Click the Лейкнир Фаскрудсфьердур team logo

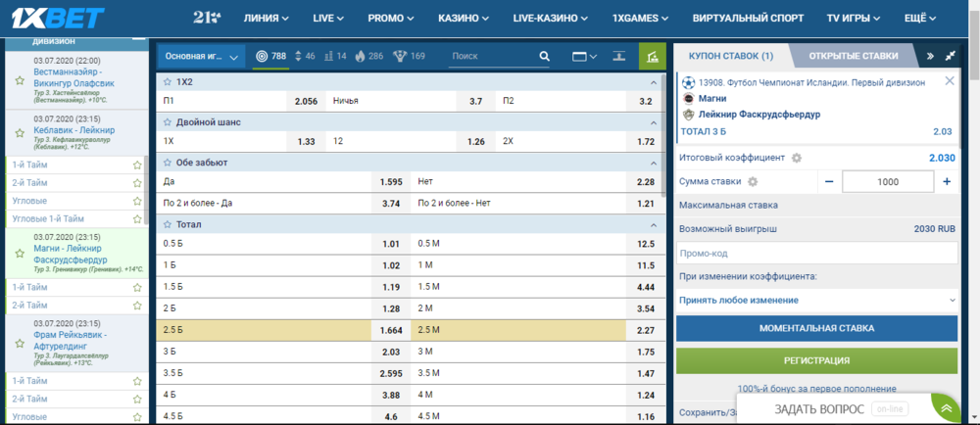point(688,115)
